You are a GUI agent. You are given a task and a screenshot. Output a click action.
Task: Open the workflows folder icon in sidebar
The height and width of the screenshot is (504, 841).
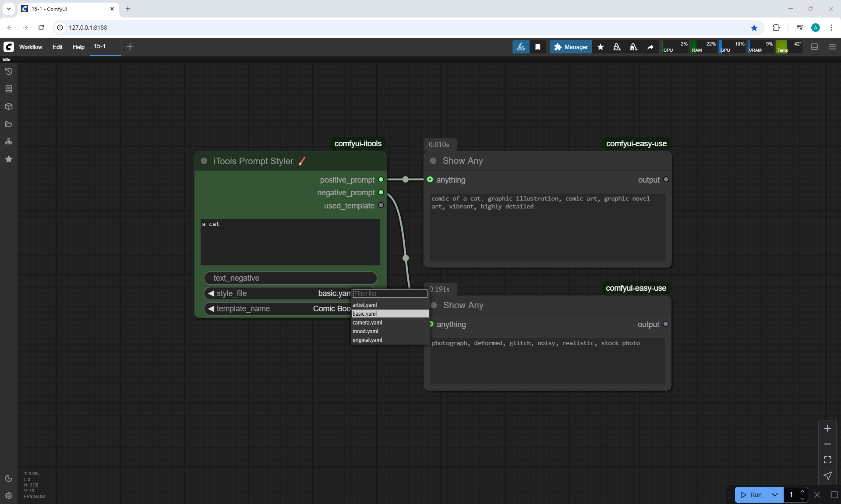(9, 124)
